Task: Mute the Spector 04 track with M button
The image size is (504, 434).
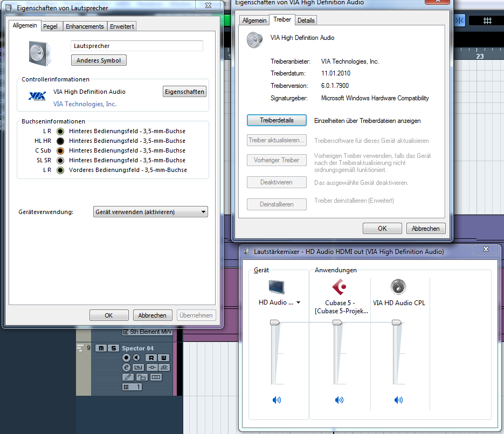Action: (101, 348)
